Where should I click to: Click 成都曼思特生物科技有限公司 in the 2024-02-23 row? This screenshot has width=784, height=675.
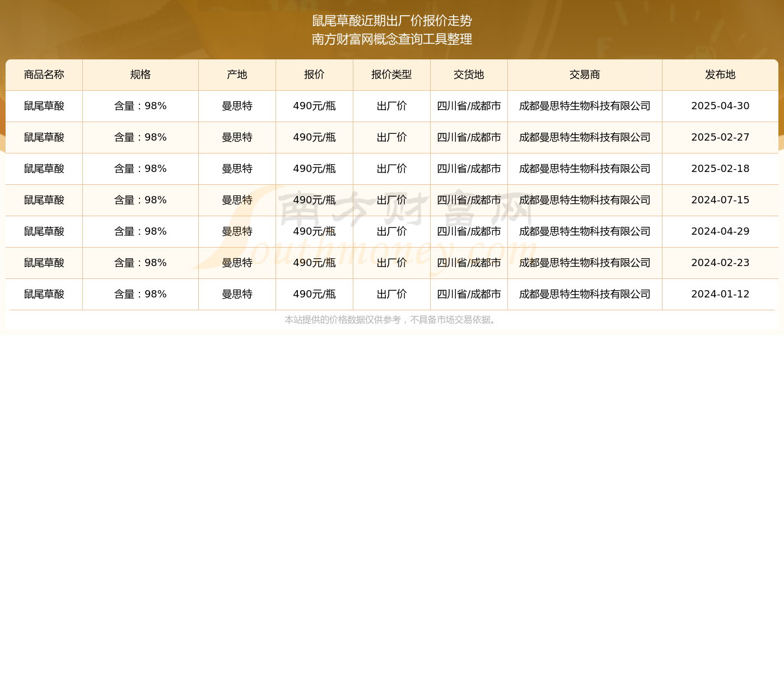pyautogui.click(x=585, y=263)
